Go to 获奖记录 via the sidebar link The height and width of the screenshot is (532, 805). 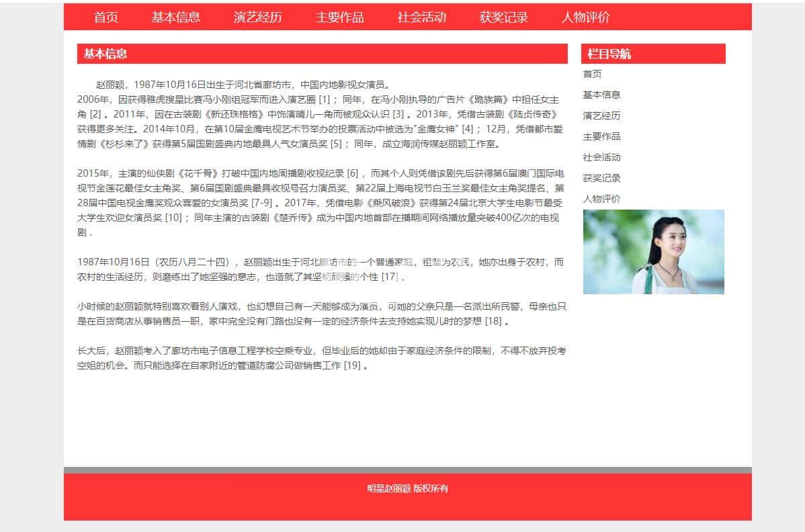coord(601,178)
